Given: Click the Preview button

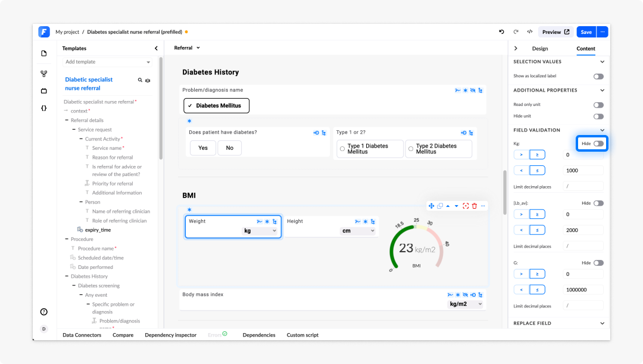Looking at the screenshot, I should 555,32.
